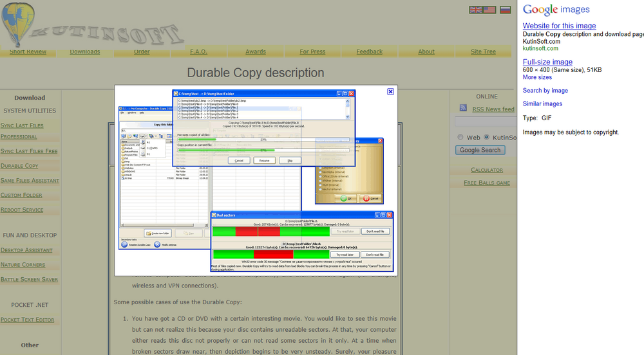Open the Sync Last Files Free link
The height and width of the screenshot is (355, 644).
coord(29,151)
